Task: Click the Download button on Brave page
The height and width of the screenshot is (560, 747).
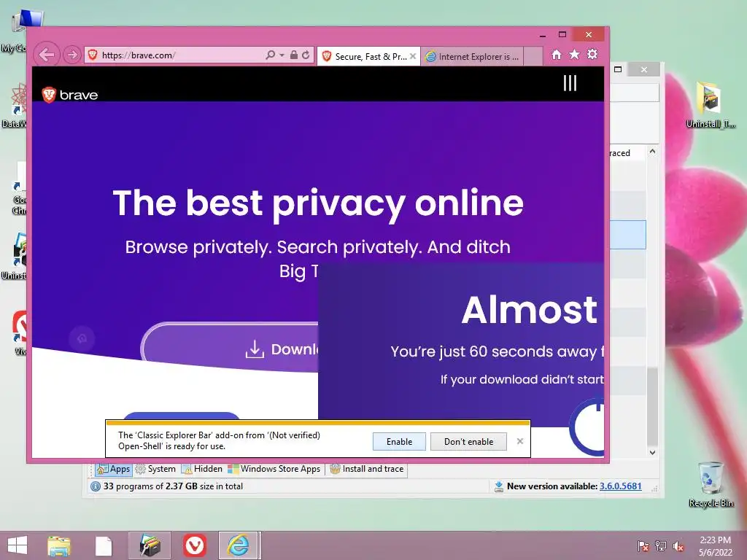Action: [x=231, y=349]
